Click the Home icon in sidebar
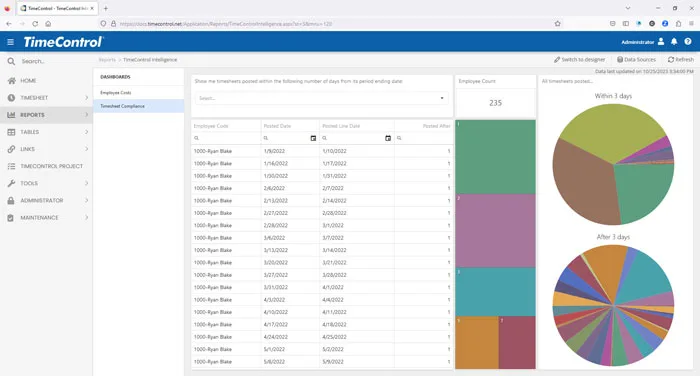The width and height of the screenshot is (700, 376). [11, 81]
